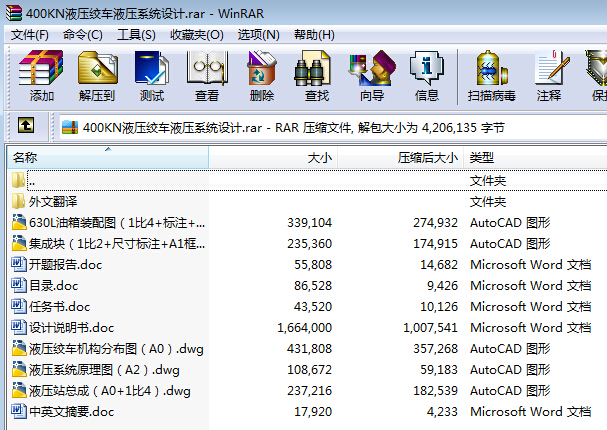
Task: Click DWG icon of 液压系统原理图
Action: point(19,369)
